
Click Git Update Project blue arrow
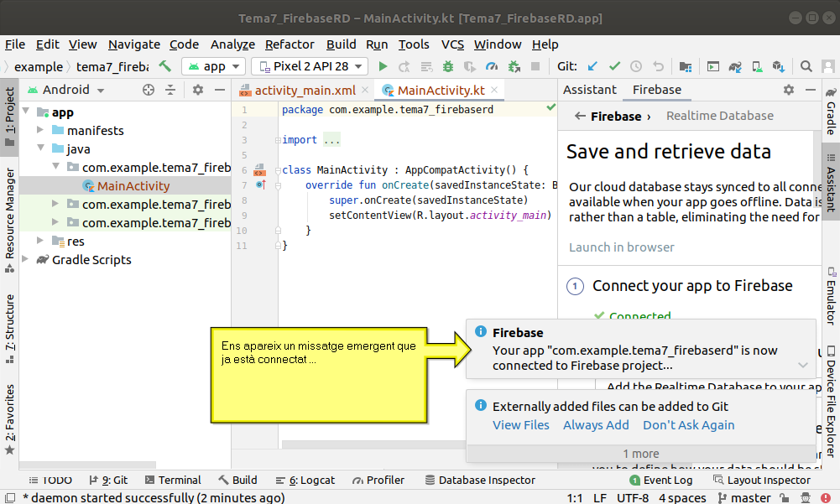click(x=592, y=66)
